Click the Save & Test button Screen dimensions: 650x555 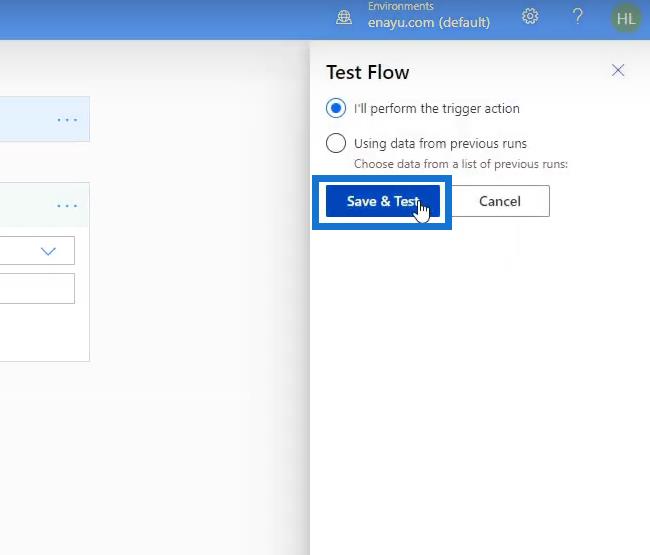pos(383,201)
